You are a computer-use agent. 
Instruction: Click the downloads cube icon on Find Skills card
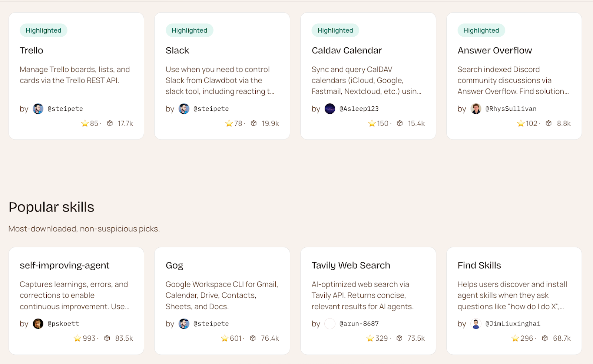(545, 338)
